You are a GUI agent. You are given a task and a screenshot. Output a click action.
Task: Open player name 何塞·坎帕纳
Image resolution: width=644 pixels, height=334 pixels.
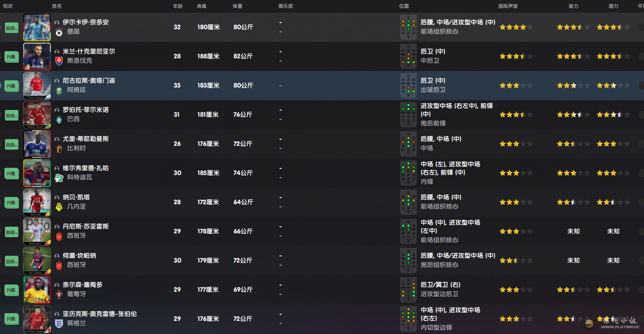pos(79,256)
